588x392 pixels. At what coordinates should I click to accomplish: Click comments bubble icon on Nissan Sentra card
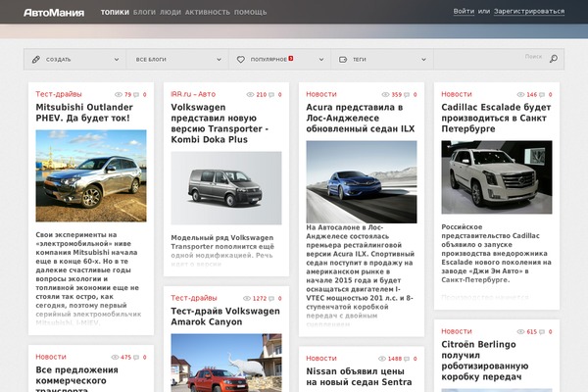[407, 359]
